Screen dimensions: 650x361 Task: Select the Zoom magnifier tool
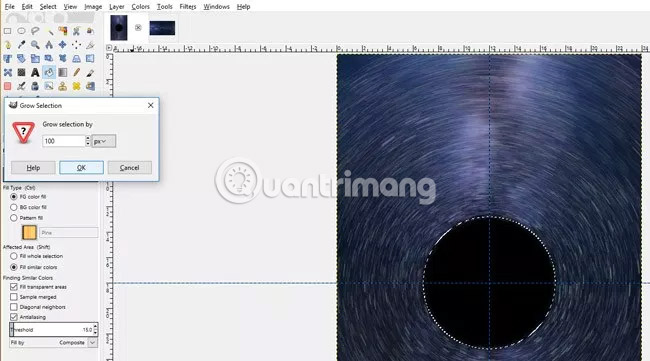point(35,45)
